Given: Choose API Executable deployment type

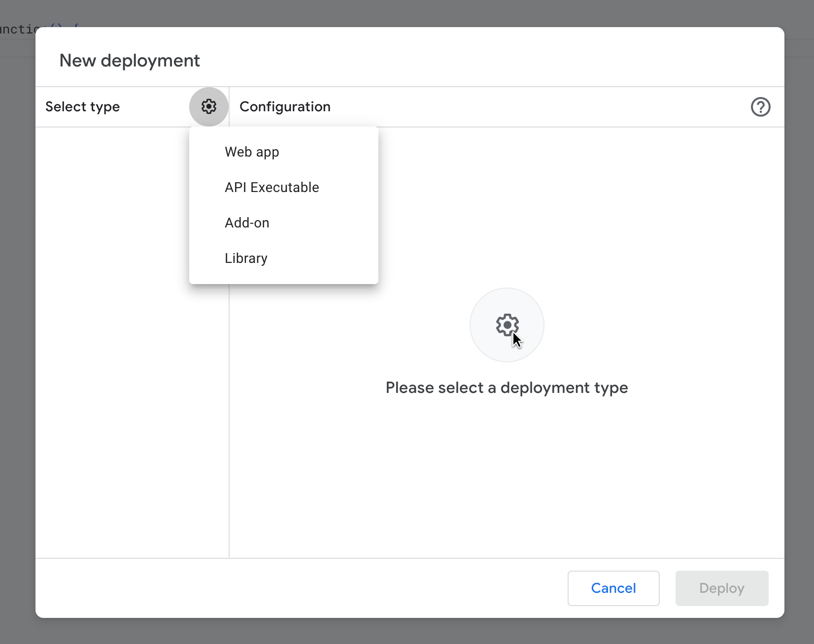Looking at the screenshot, I should (271, 187).
